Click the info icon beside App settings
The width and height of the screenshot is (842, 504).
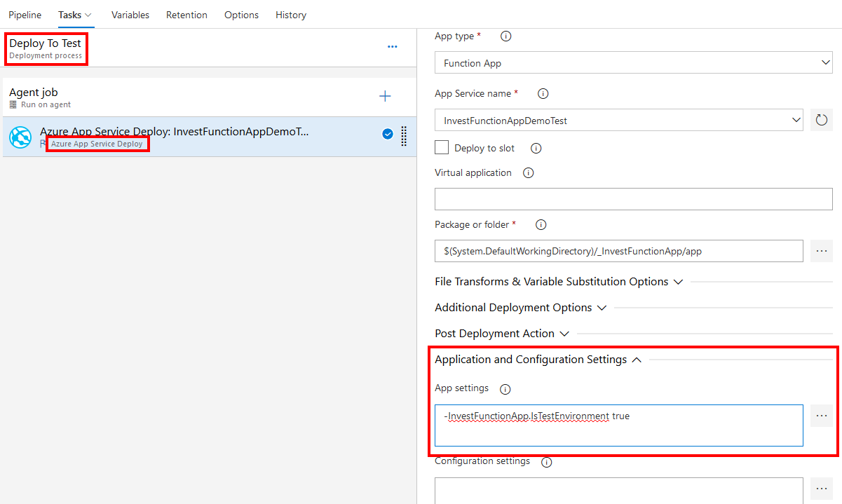click(505, 388)
